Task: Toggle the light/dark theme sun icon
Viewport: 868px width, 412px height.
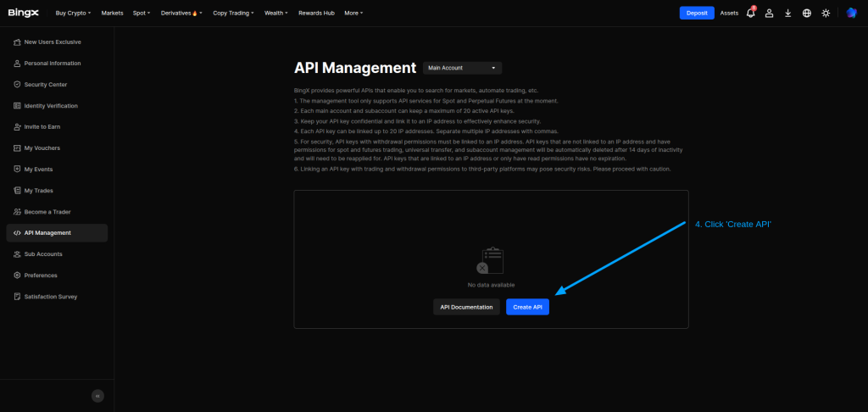Action: click(826, 14)
